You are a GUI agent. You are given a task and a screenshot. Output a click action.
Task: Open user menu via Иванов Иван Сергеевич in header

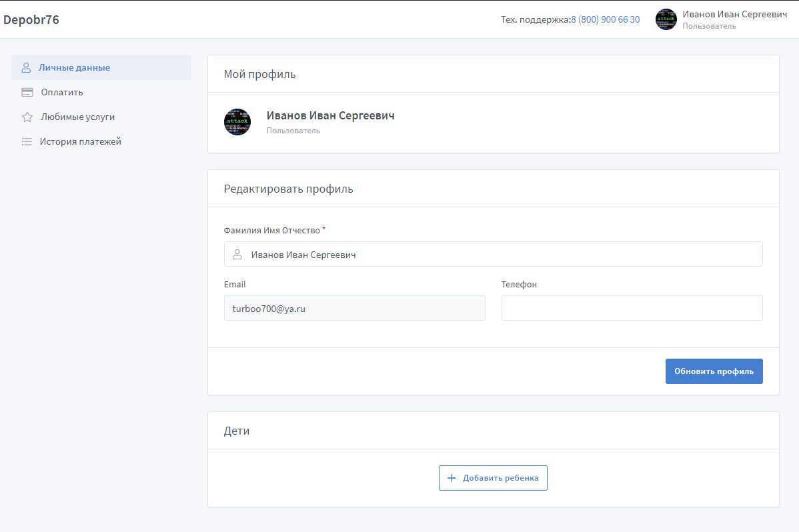tap(734, 14)
